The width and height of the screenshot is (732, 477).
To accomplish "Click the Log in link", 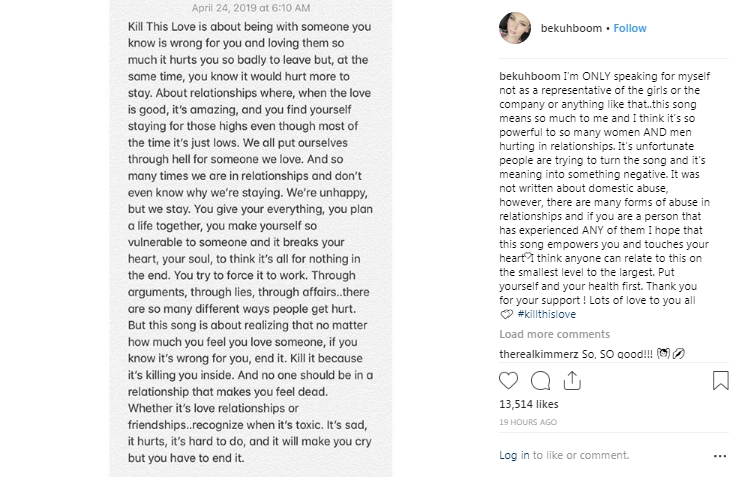I will 514,455.
